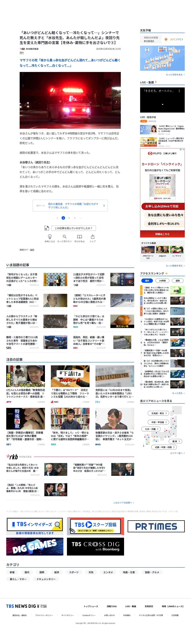Go to page 4 of the article
This screenshot has width=191, height=644.
(75, 218)
